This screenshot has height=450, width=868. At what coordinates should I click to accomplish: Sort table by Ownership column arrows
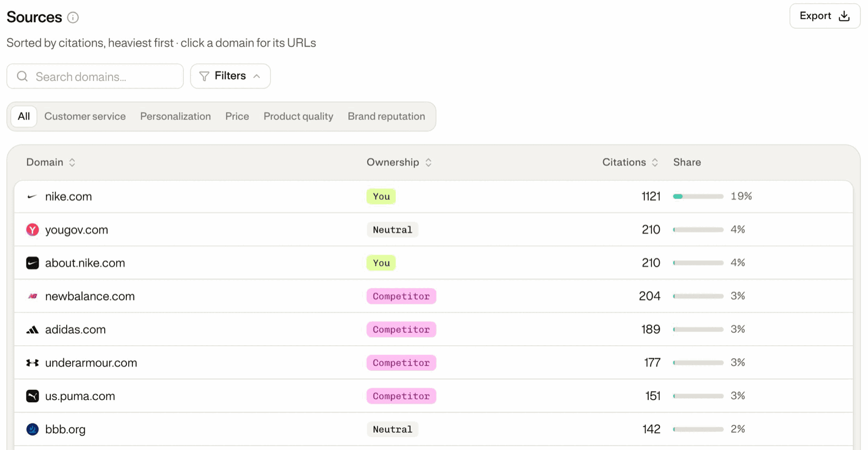[429, 162]
